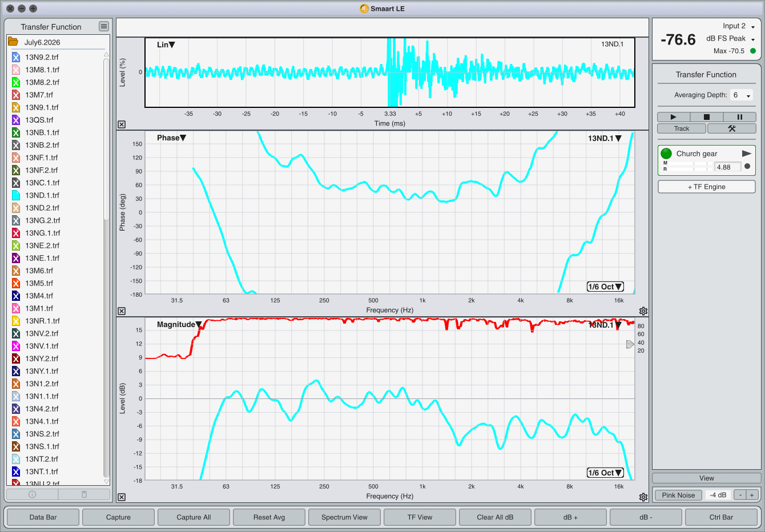765x532 pixels.
Task: Pause the transfer function measurement
Action: (739, 117)
